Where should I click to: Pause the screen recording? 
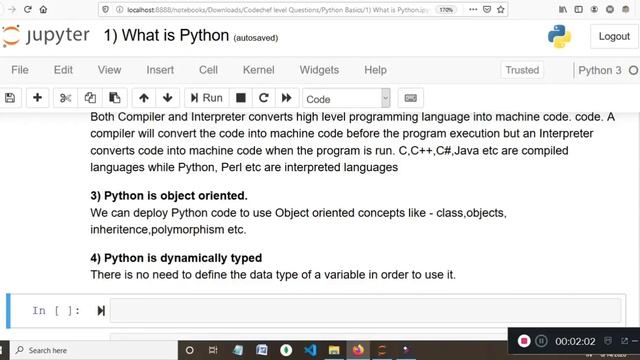coord(541,341)
